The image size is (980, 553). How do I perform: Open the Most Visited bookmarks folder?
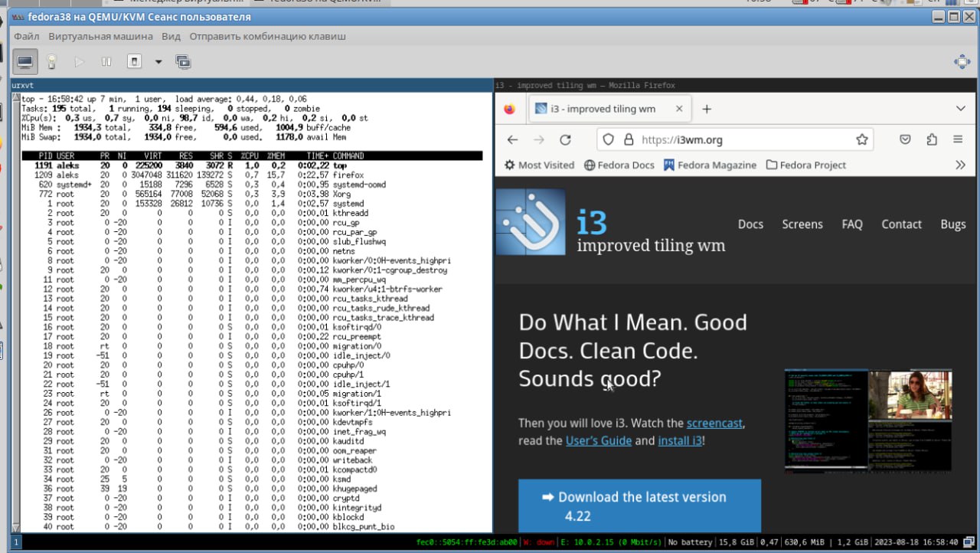point(539,165)
